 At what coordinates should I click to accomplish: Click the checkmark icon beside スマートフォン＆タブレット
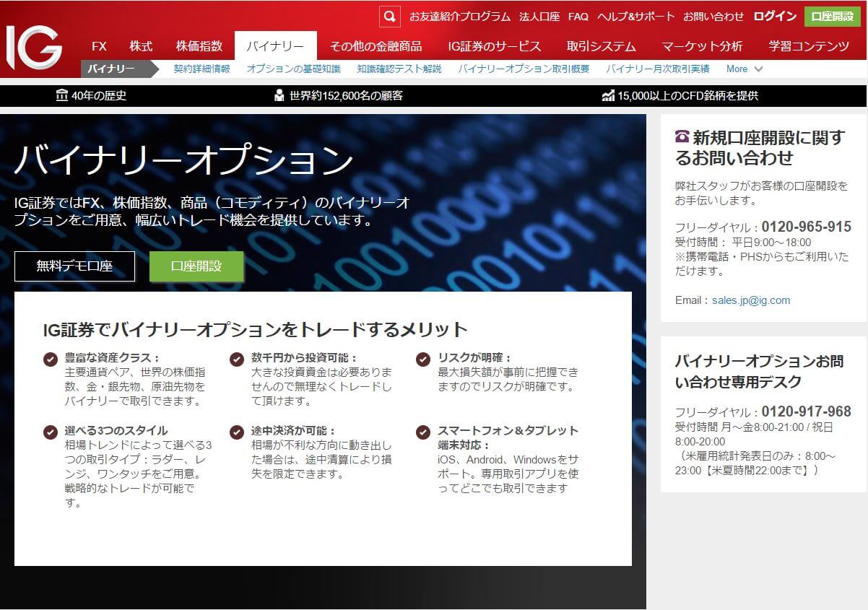point(424,432)
